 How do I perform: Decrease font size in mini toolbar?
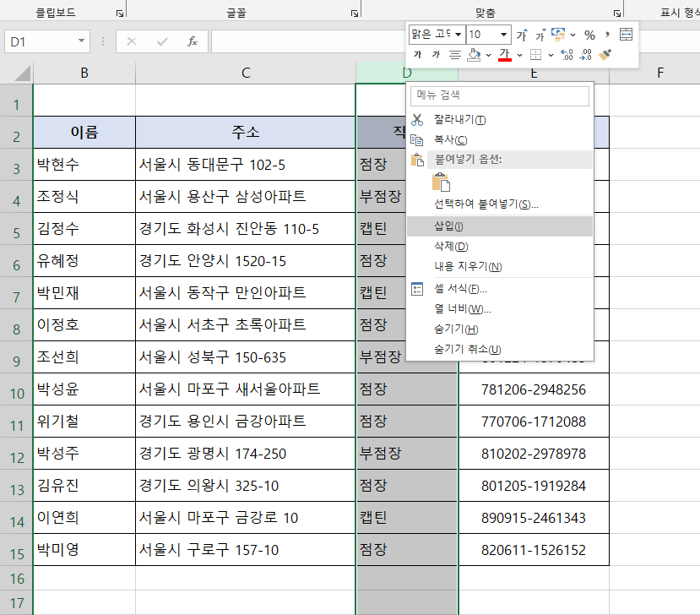540,35
